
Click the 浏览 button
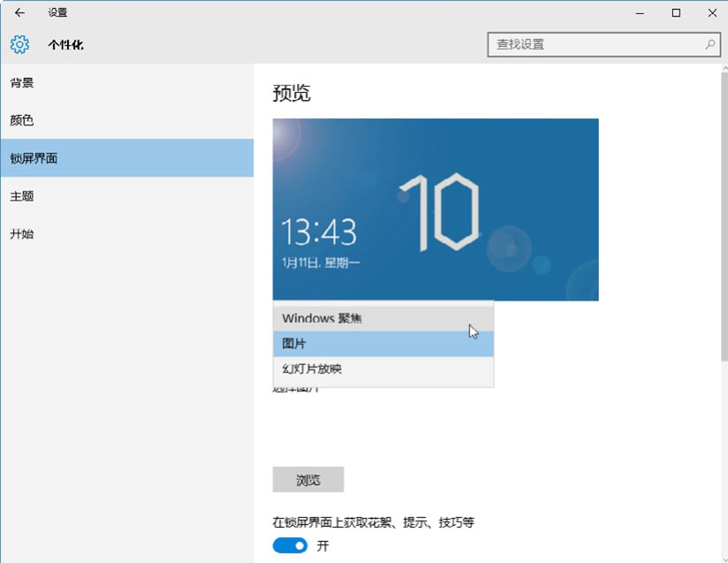point(307,480)
